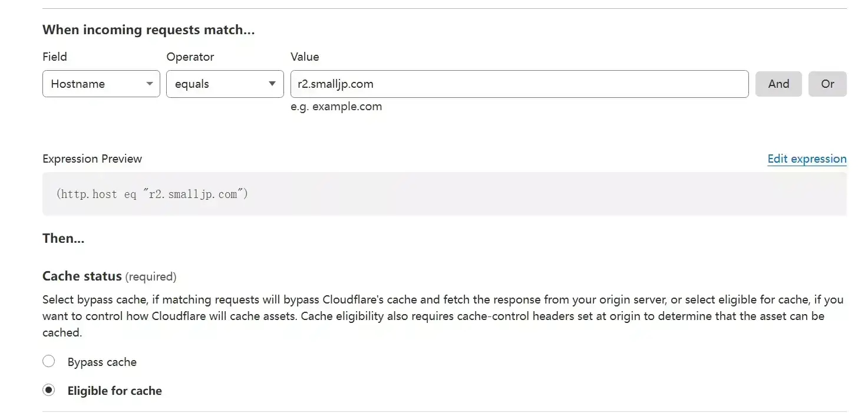Viewport: 868px width, 419px height.
Task: Click the Expression Preview heading
Action: 93,159
